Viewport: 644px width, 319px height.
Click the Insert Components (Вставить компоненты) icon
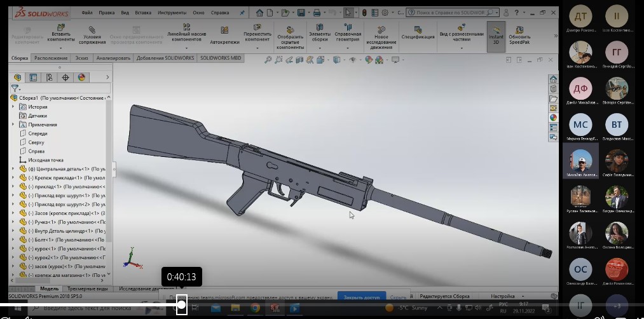click(x=61, y=29)
